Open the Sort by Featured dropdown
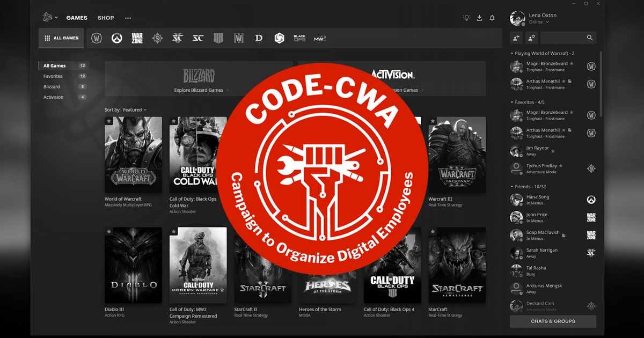The image size is (644, 338). point(134,110)
